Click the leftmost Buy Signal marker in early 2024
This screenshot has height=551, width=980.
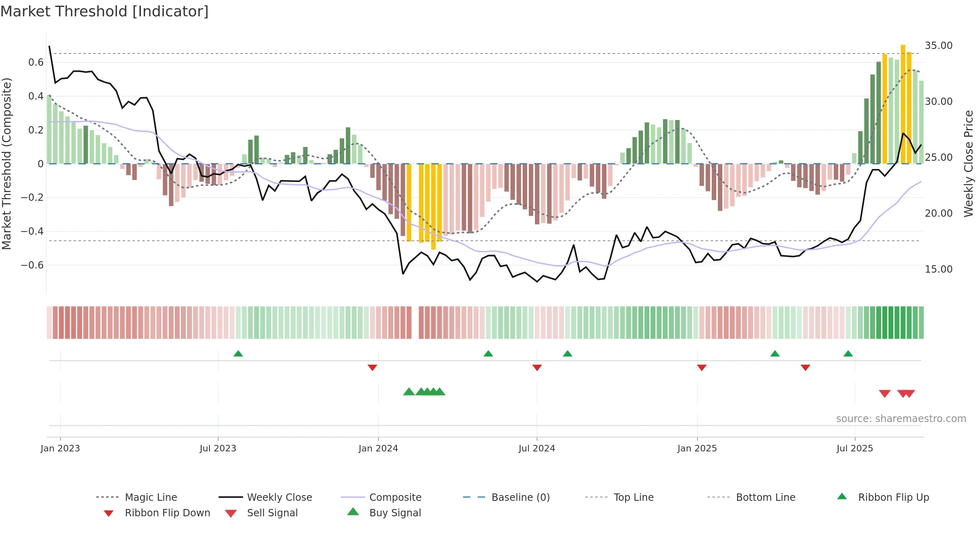[x=409, y=392]
